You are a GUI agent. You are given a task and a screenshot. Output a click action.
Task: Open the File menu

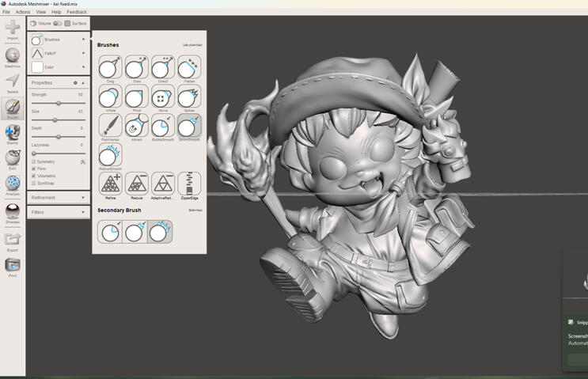tap(6, 12)
